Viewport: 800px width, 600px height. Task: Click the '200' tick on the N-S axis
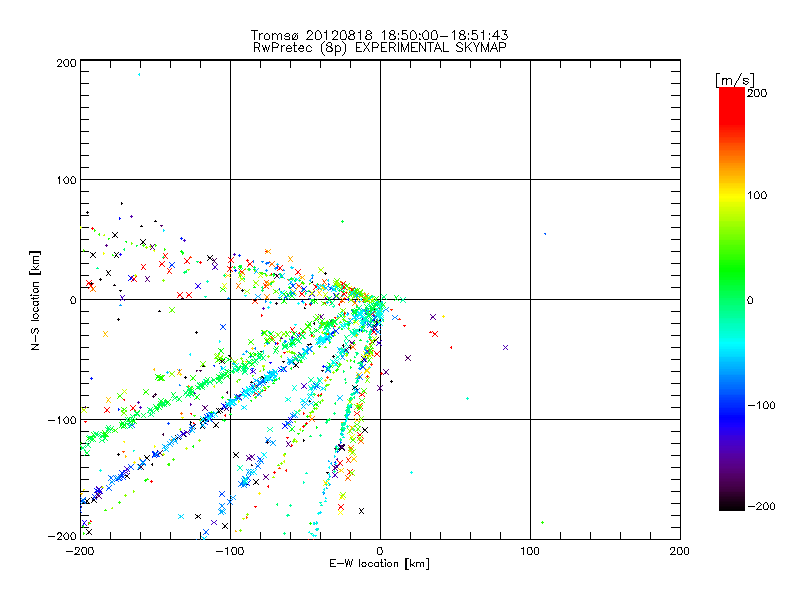[x=66, y=63]
